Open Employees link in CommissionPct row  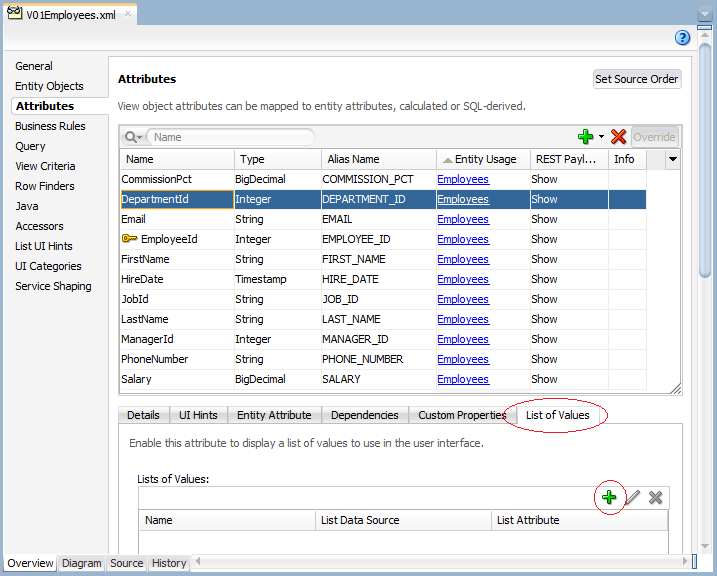tap(463, 179)
